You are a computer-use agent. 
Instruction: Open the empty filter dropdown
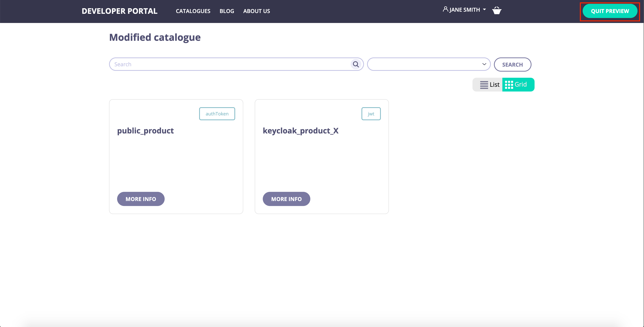(x=429, y=64)
